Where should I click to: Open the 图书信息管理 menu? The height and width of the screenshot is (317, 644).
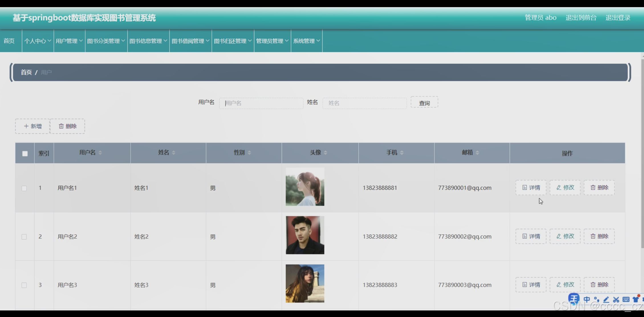coord(148,41)
